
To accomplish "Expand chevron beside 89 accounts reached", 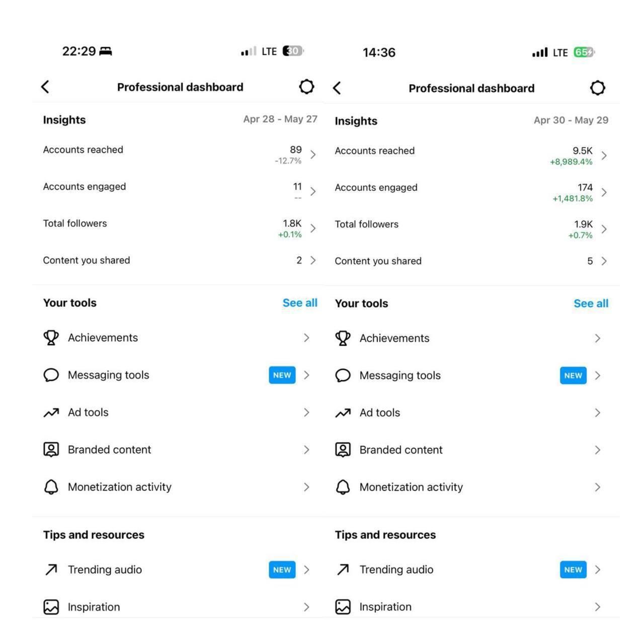I will point(313,154).
